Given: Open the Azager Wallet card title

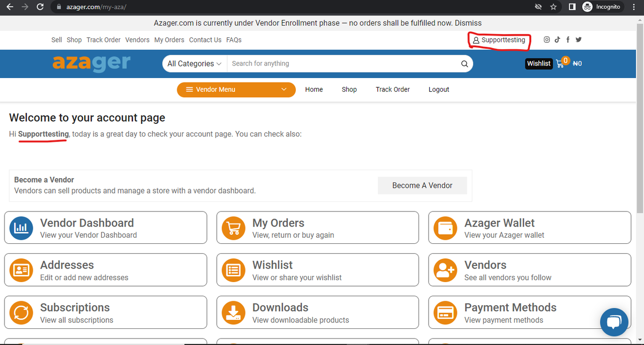Looking at the screenshot, I should (x=500, y=223).
